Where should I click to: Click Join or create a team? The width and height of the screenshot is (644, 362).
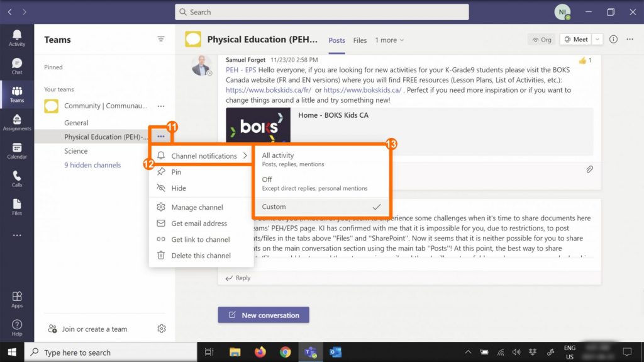click(x=87, y=329)
